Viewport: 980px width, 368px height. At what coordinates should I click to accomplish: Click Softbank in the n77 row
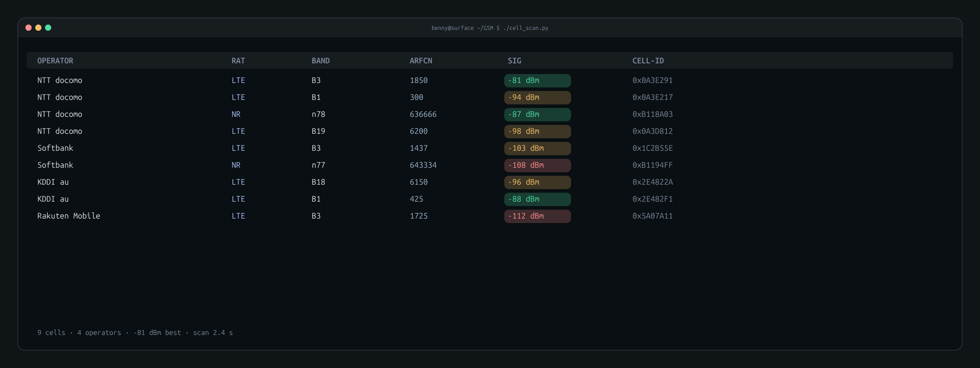(55, 165)
